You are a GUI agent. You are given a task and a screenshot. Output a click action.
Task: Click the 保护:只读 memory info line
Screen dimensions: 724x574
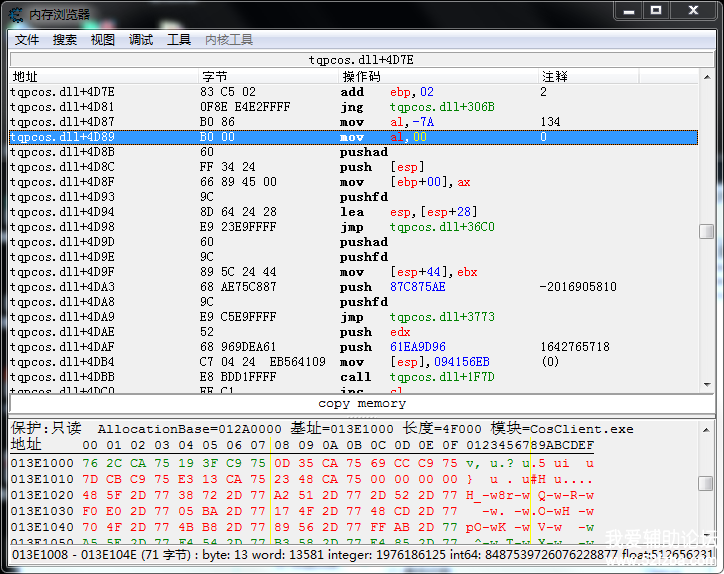(322, 429)
